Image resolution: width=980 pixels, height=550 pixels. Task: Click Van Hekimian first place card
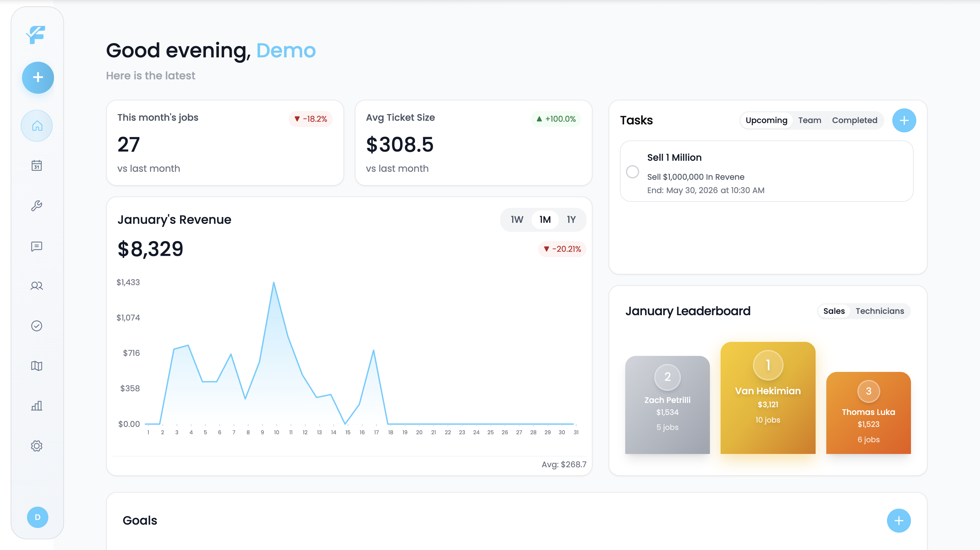pyautogui.click(x=768, y=398)
